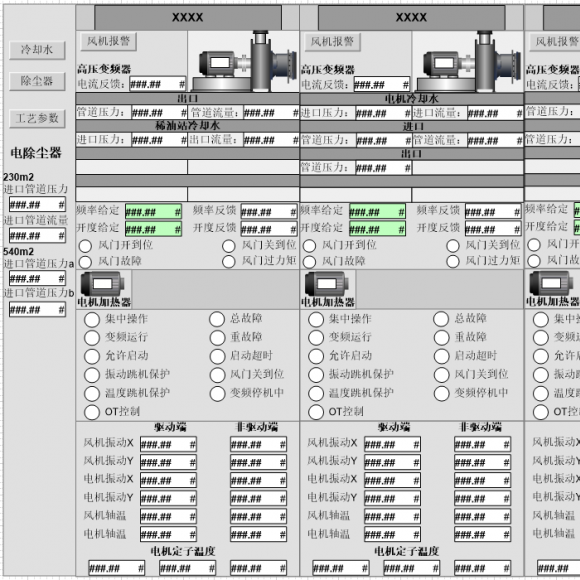Click 管道流量 value under 出口 in the left panel

click(271, 112)
